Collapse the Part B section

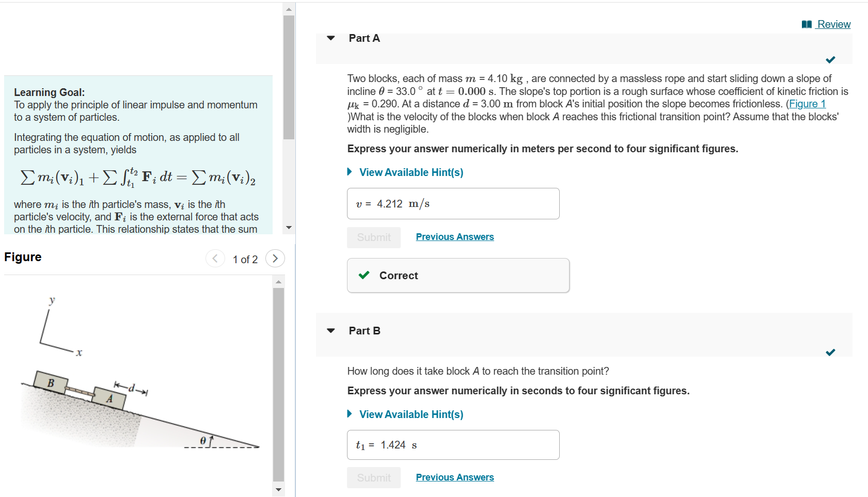[x=330, y=330]
